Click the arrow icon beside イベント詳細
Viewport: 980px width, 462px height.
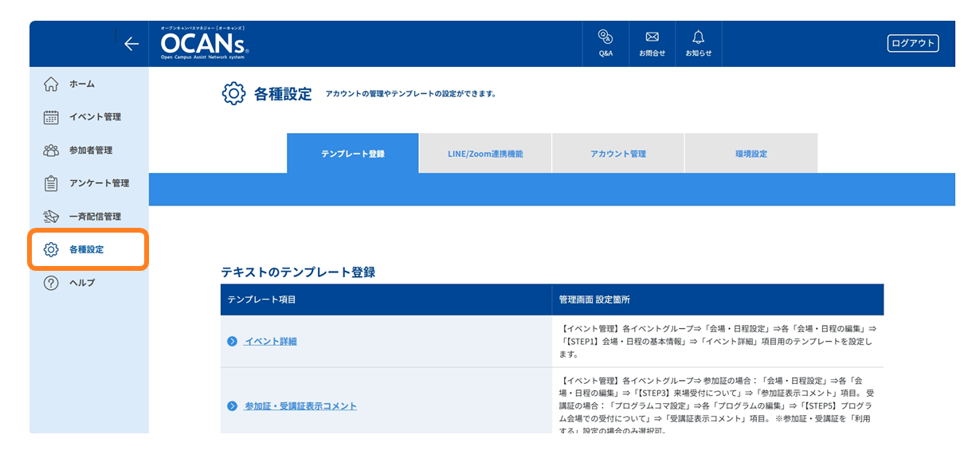pyautogui.click(x=232, y=341)
